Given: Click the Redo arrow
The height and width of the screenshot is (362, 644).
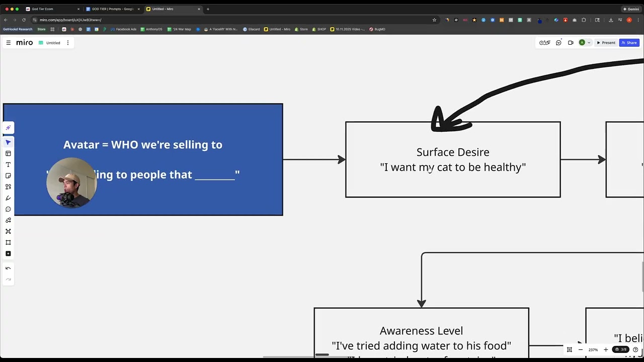Looking at the screenshot, I should (8, 280).
